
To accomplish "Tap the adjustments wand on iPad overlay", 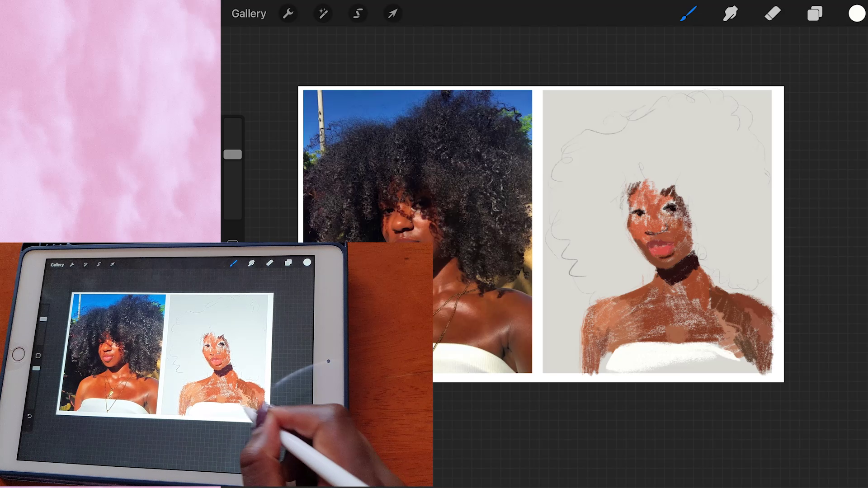I will 85,264.
